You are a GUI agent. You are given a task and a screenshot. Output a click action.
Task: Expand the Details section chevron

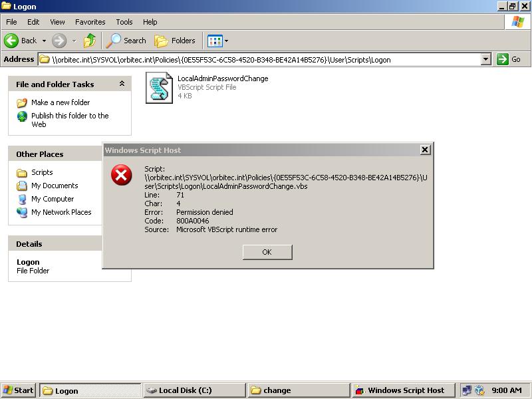120,243
